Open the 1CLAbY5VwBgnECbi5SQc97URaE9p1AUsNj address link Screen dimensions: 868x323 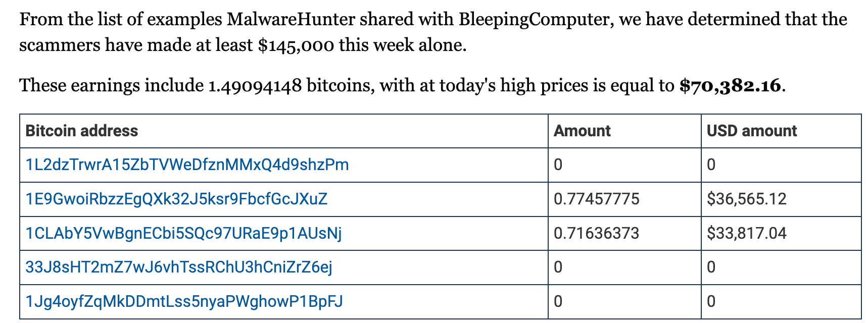point(183,233)
